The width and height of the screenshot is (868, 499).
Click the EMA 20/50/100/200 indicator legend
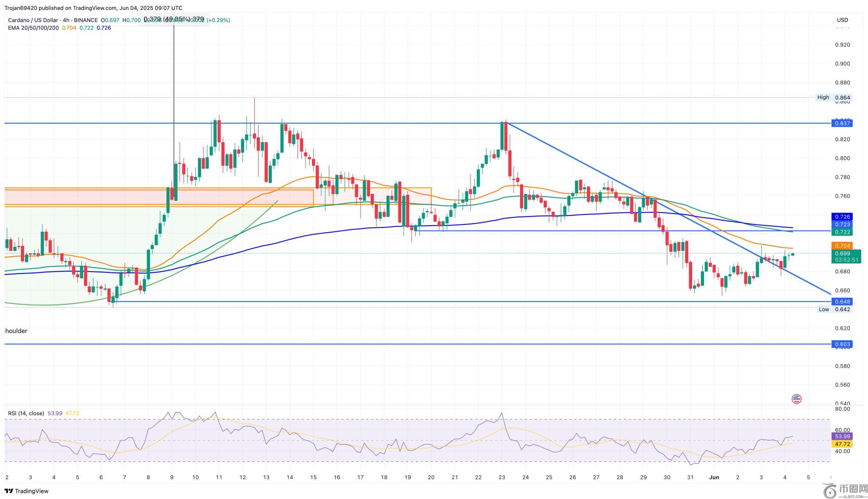coord(33,28)
